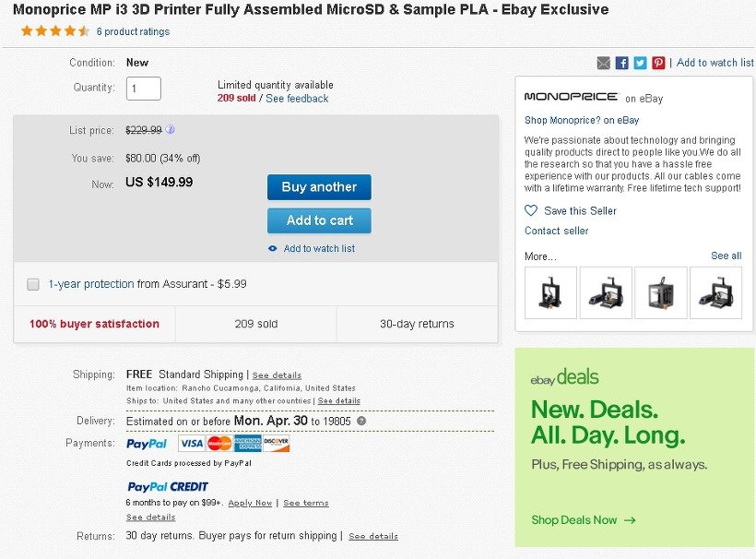The image size is (756, 559).
Task: Share listing via email envelope icon
Action: coord(603,63)
